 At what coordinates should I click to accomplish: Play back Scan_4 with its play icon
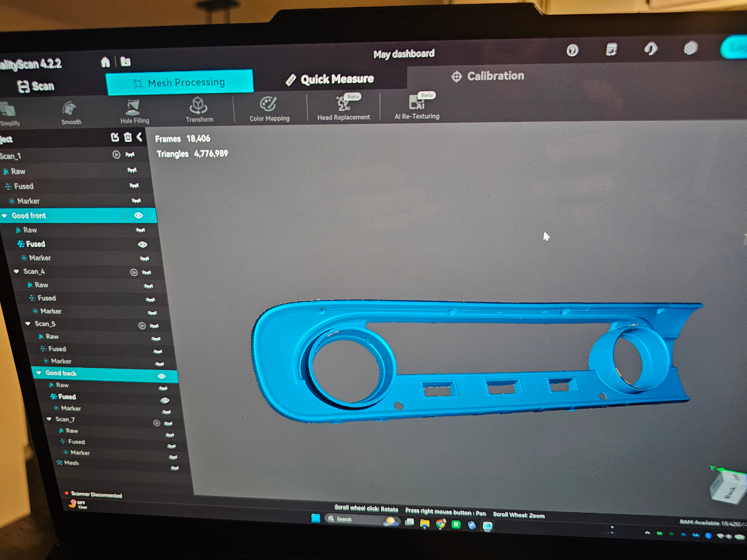(134, 272)
